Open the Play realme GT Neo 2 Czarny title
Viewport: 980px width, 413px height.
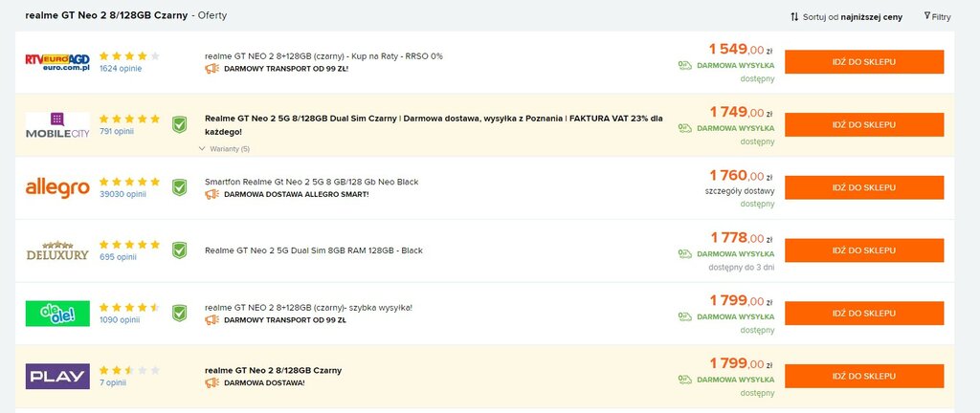pyautogui.click(x=273, y=371)
